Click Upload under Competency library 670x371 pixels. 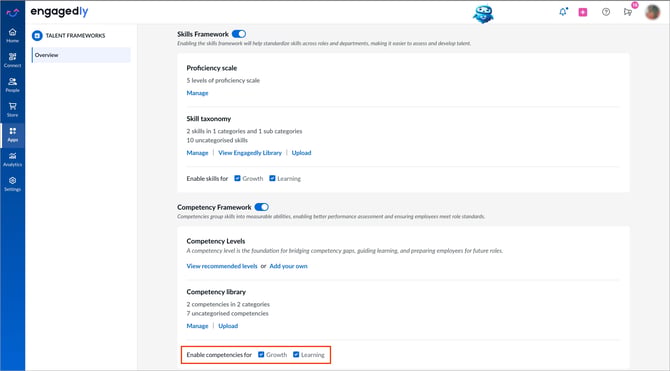point(228,326)
